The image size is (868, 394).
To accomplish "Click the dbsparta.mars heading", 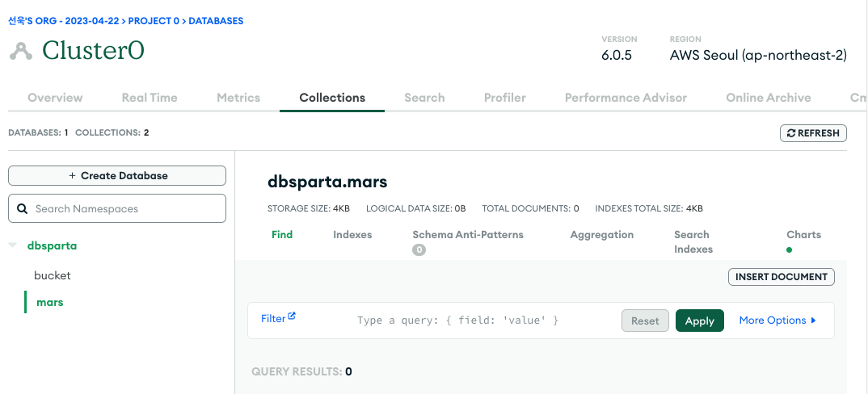I will (x=327, y=182).
